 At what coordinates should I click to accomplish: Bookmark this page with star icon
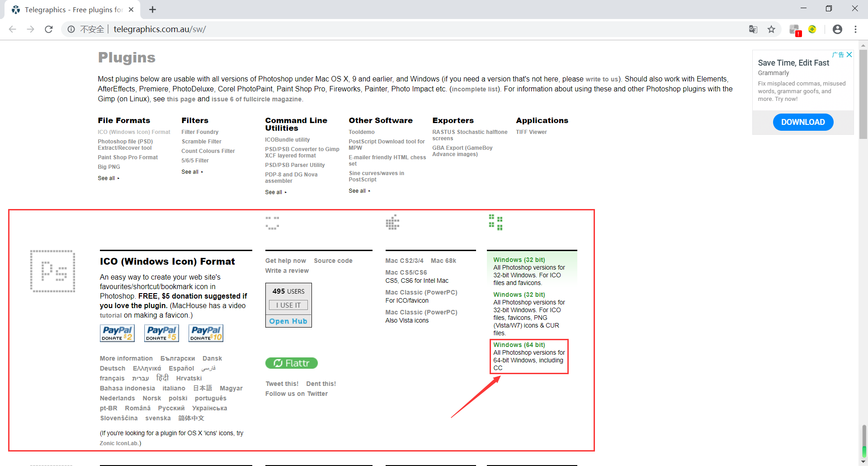coord(771,29)
